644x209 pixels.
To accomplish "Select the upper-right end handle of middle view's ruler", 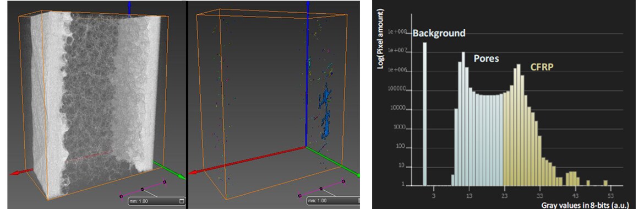I will tap(343, 181).
